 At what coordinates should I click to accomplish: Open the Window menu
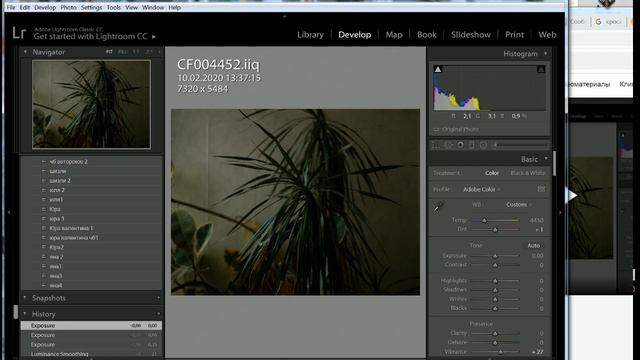153,7
